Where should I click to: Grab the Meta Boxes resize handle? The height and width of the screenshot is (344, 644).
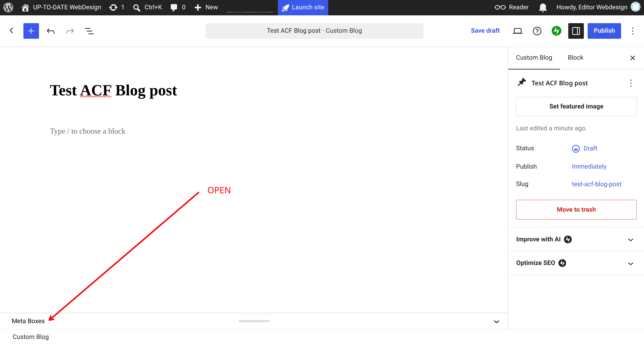coord(254,321)
